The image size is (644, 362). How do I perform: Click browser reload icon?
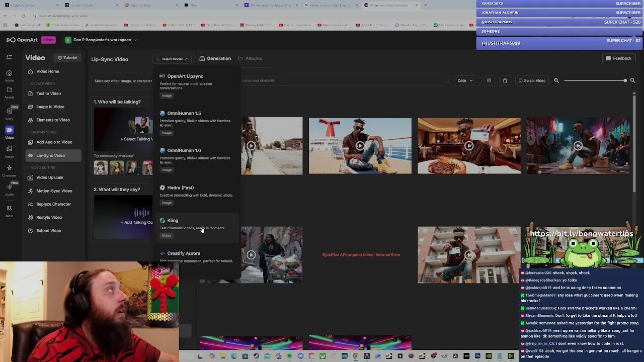click(23, 16)
